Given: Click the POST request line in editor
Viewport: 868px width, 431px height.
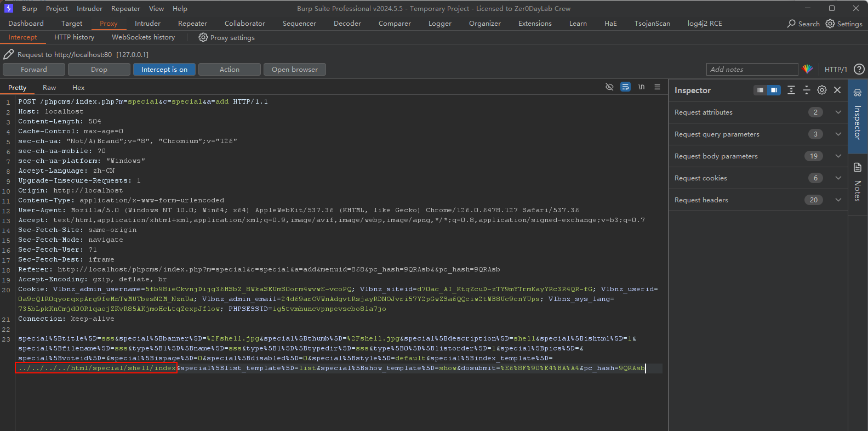Looking at the screenshot, I should [x=143, y=101].
